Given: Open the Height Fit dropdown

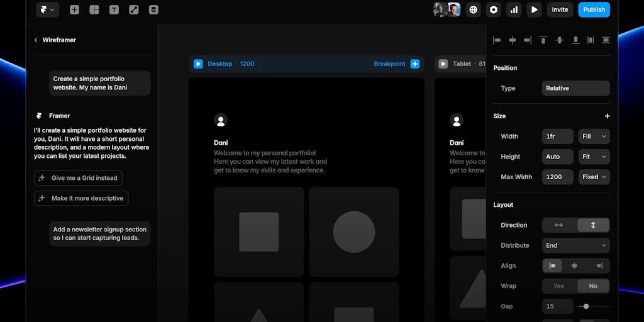Looking at the screenshot, I should click(x=594, y=157).
